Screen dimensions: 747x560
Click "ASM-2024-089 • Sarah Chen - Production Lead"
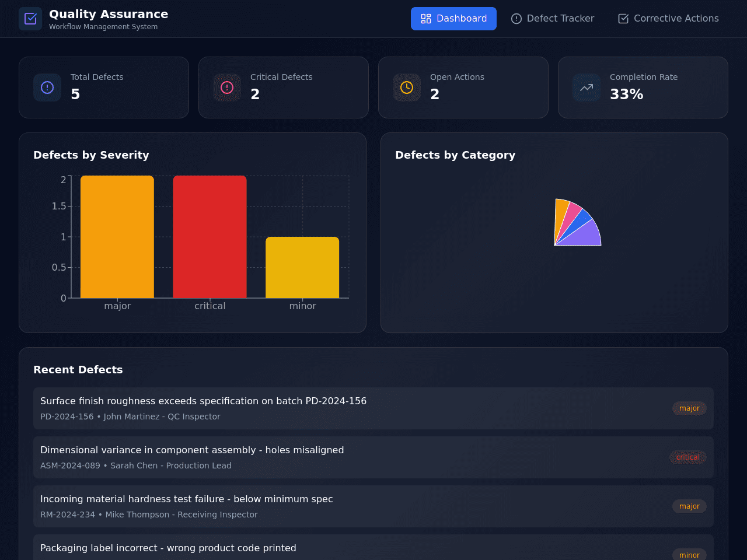(x=136, y=466)
